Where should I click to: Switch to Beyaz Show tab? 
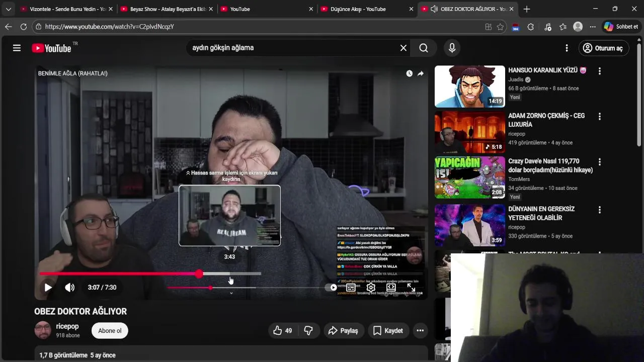pos(166,9)
